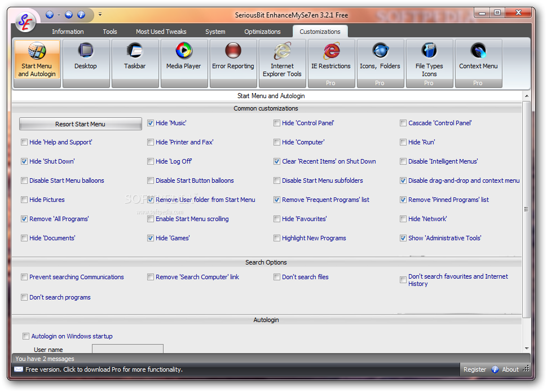Open the Error Reporting section
This screenshot has height=392, width=547.
pyautogui.click(x=233, y=63)
